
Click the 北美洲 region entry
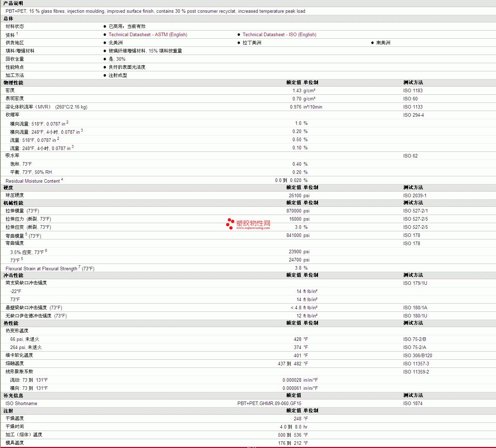coord(116,43)
